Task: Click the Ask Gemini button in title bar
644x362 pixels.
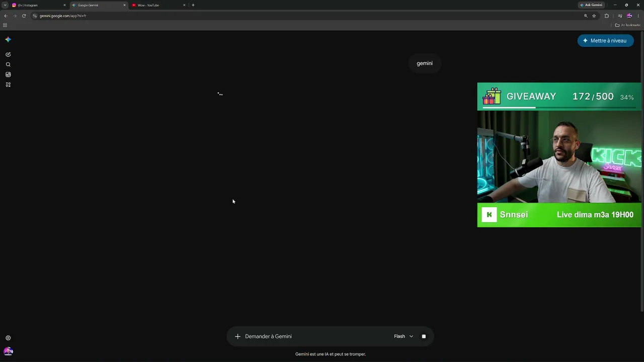Action: click(x=591, y=5)
